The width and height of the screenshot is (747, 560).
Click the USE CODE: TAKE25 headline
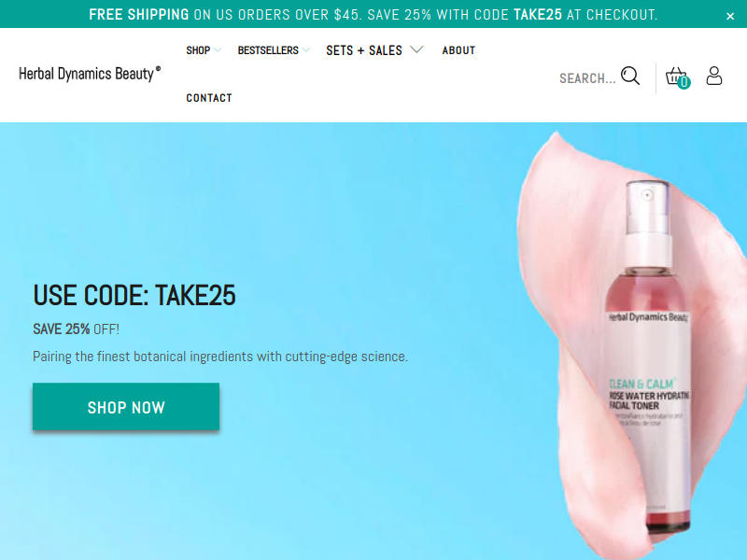click(134, 295)
